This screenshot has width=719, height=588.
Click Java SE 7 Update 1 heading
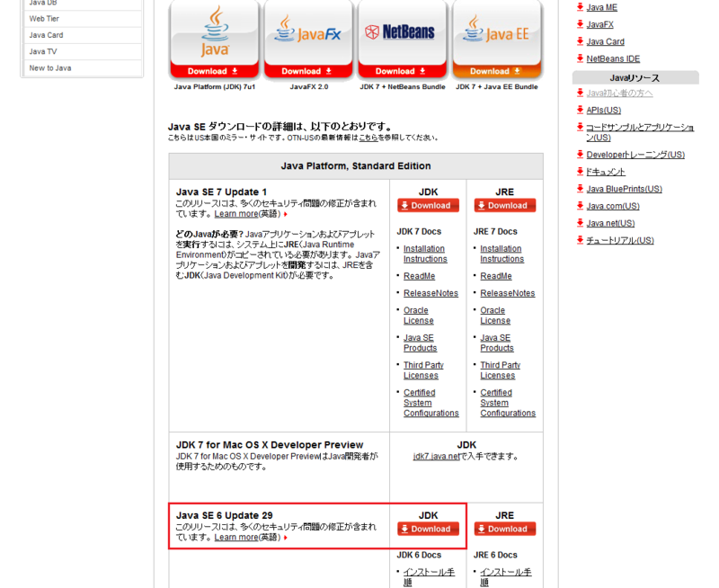(x=221, y=192)
